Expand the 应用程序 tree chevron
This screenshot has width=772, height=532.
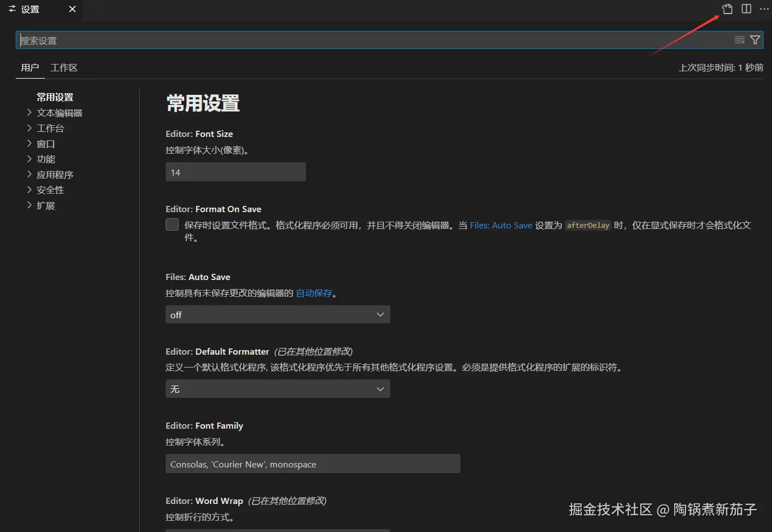29,174
